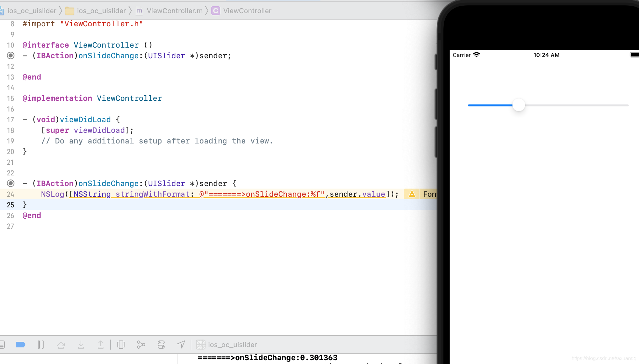The height and width of the screenshot is (364, 639).
Task: Click IBAction connection circle at line 23
Action: (x=11, y=184)
